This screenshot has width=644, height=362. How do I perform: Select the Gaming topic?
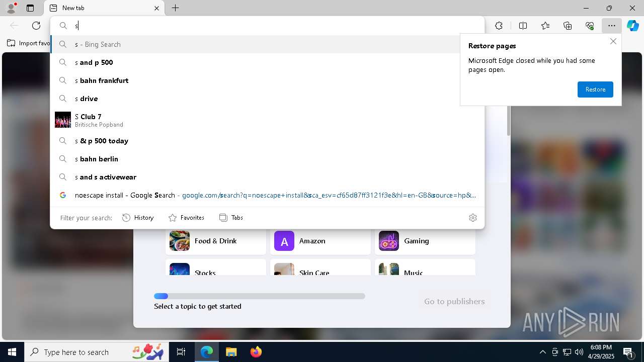pyautogui.click(x=425, y=241)
